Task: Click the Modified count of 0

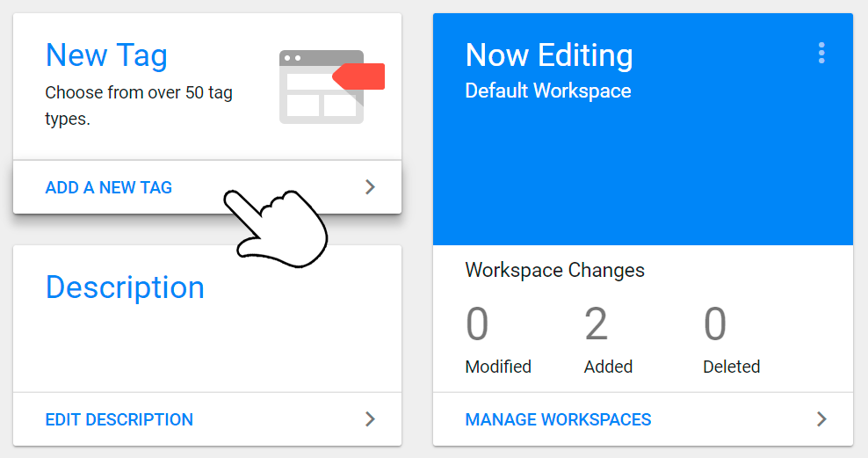Action: pyautogui.click(x=477, y=324)
